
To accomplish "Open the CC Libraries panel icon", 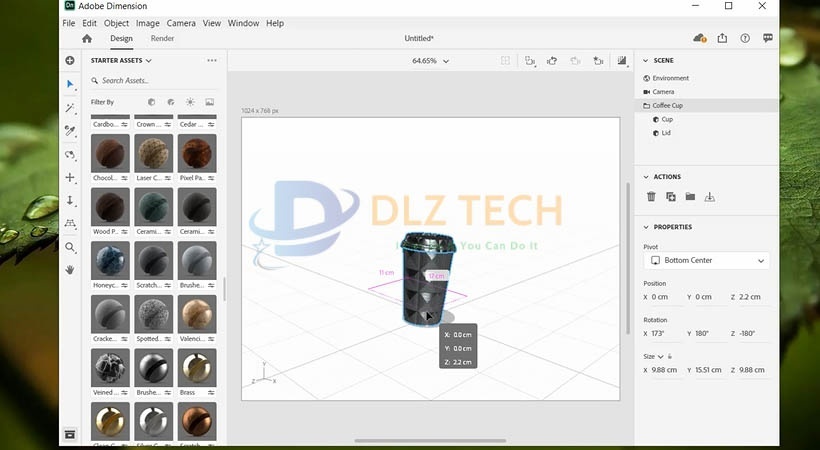I will 70,434.
